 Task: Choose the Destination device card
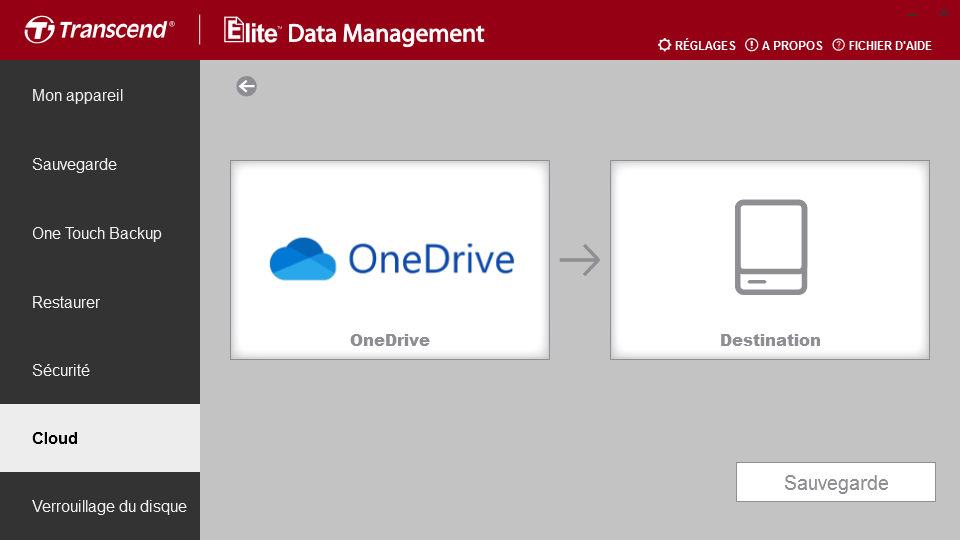point(770,260)
